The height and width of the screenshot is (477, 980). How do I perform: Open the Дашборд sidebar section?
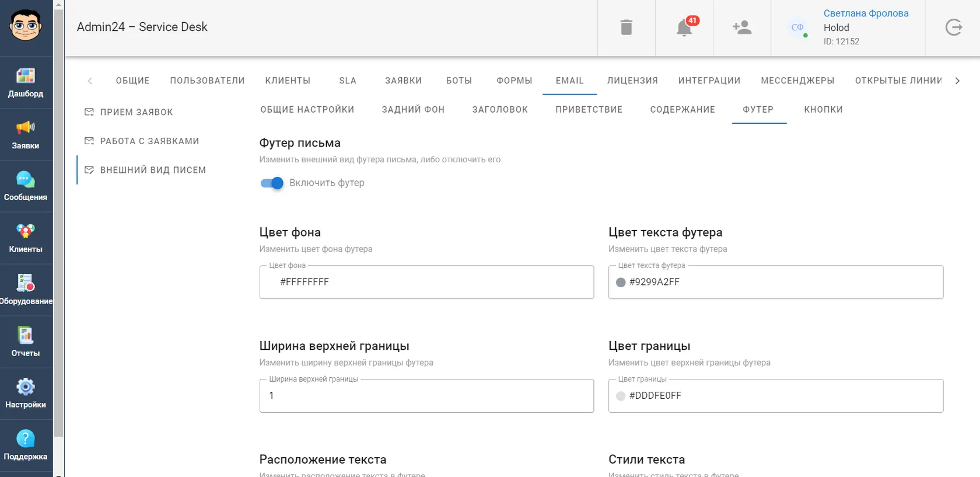26,83
